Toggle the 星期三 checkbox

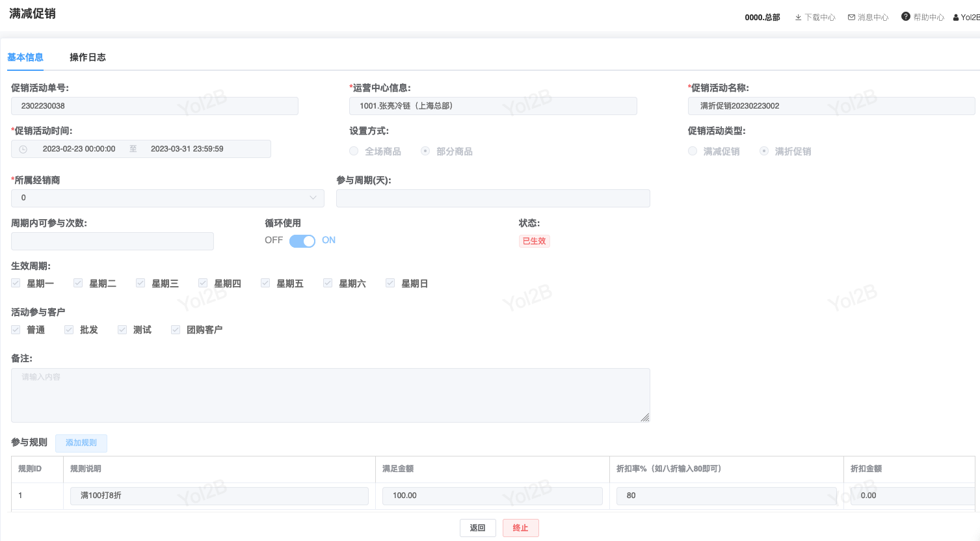[140, 283]
